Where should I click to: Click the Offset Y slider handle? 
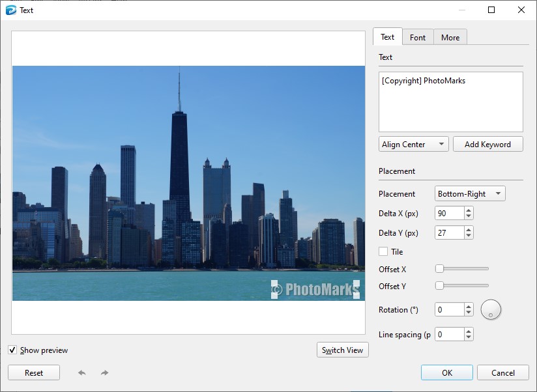[x=439, y=285]
